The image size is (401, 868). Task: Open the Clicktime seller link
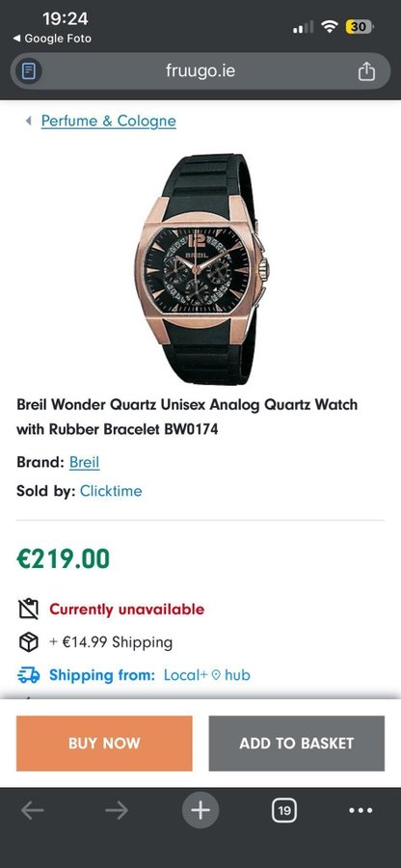point(111,491)
